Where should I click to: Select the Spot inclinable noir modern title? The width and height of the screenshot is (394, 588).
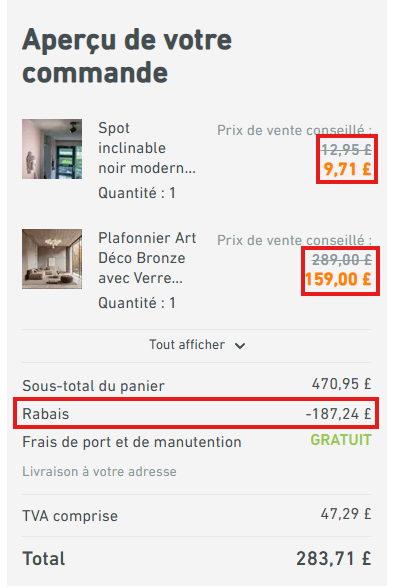coord(147,148)
